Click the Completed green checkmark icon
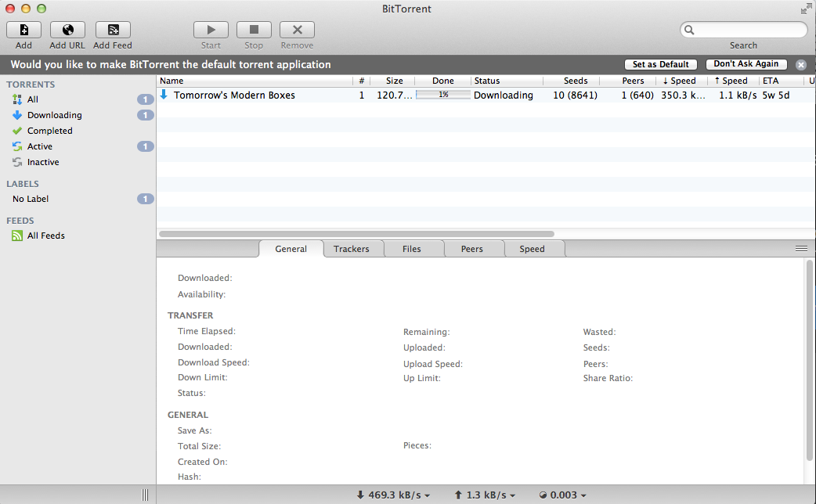The image size is (816, 504). 17,131
